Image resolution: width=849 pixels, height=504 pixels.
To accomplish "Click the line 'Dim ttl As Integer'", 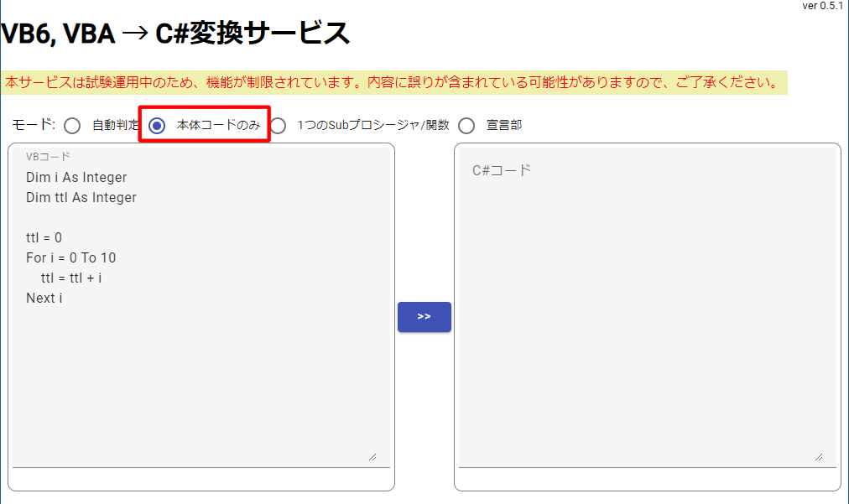I will tap(81, 198).
